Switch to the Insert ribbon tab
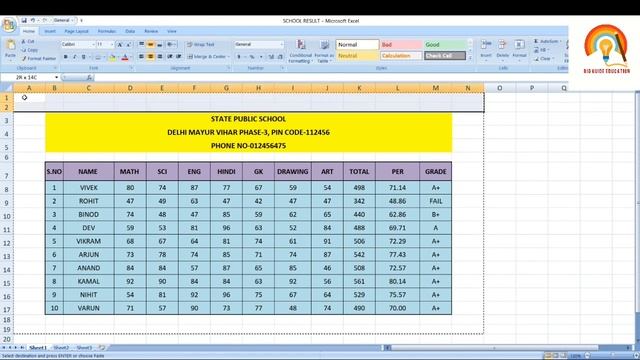The image size is (640, 360). tap(50, 31)
